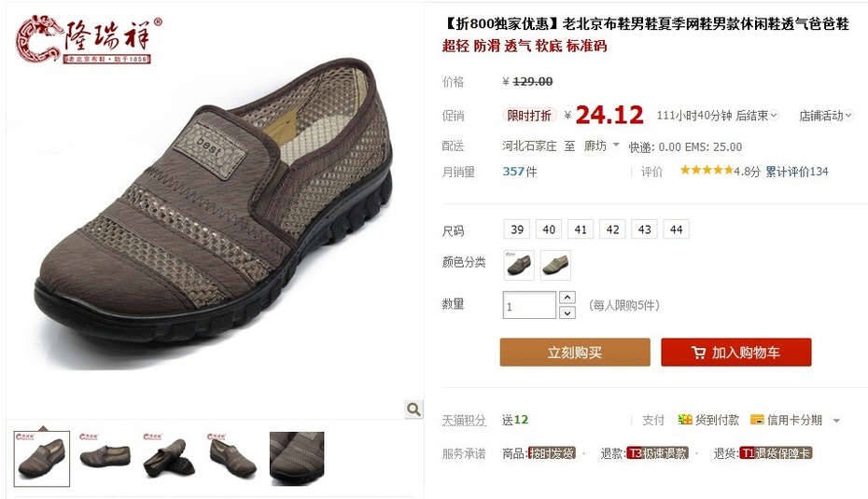
Task: Add item with 加入购物车 button
Action: (736, 353)
